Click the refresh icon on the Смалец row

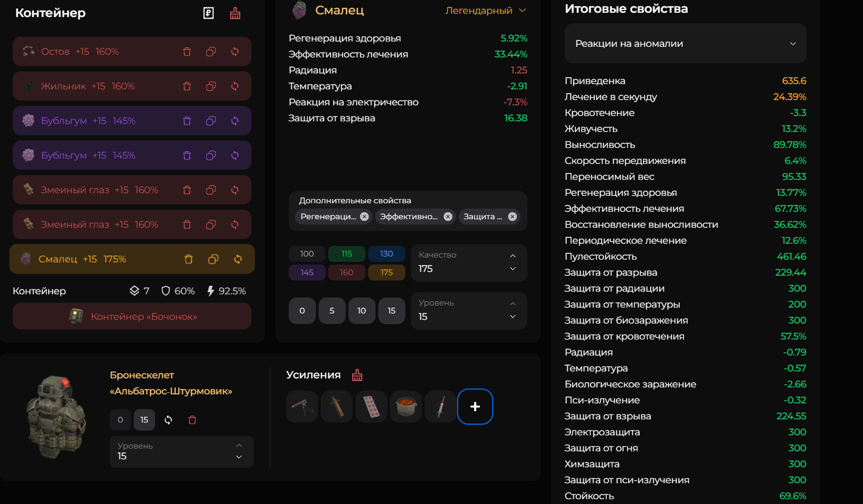click(x=238, y=259)
